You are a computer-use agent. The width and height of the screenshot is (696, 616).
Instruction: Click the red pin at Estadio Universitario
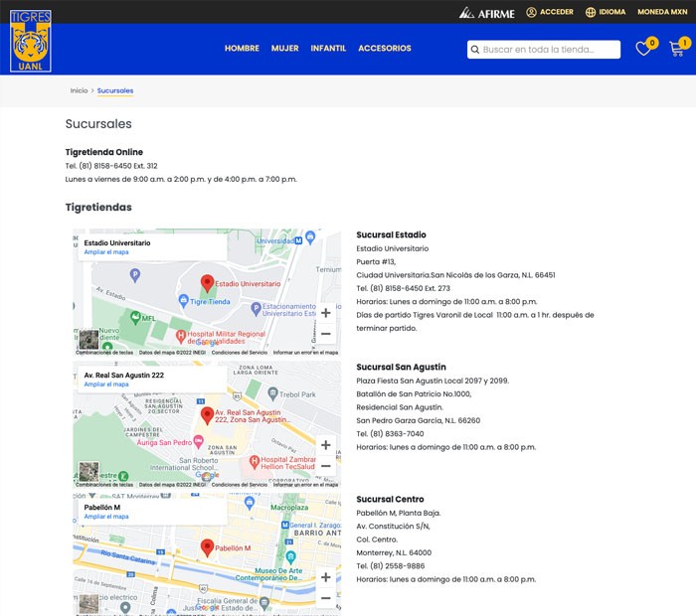207,283
